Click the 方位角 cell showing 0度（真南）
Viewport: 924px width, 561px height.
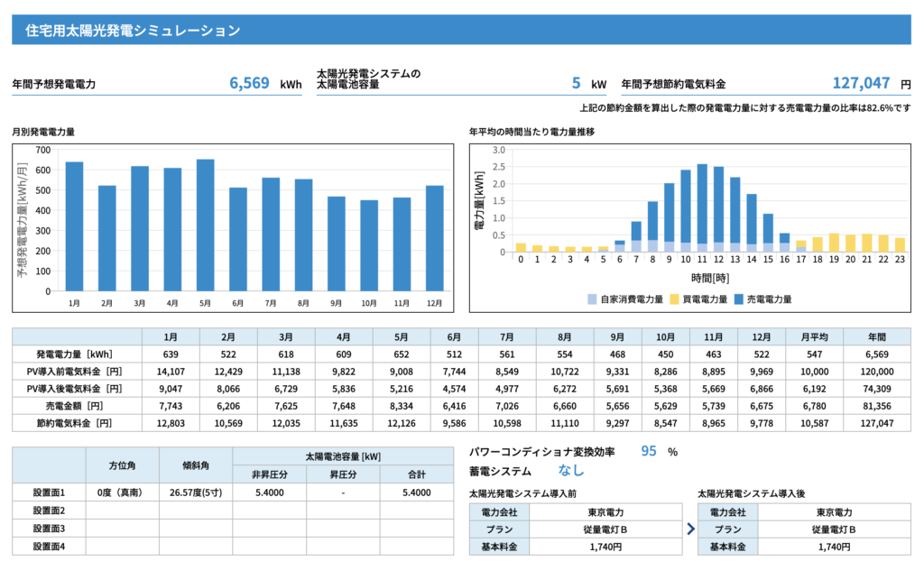pos(122,492)
